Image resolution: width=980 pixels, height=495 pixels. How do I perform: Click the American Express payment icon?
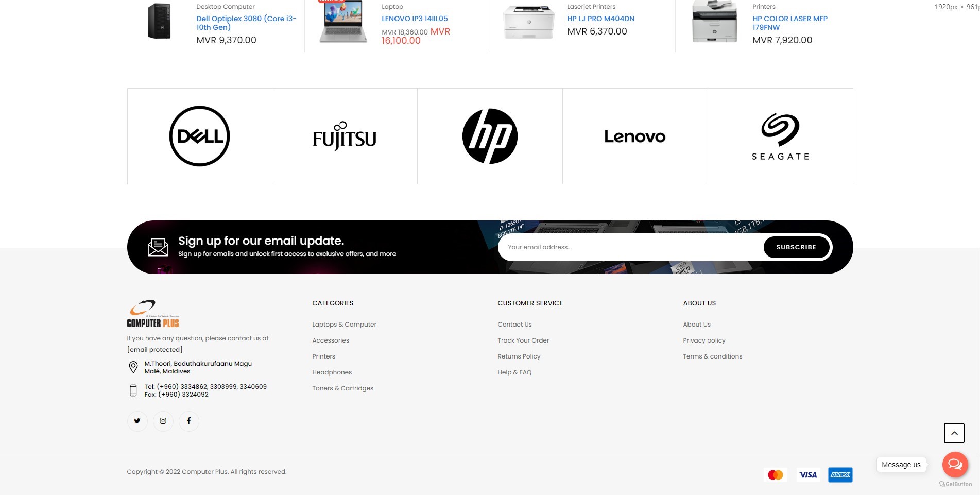(x=840, y=475)
